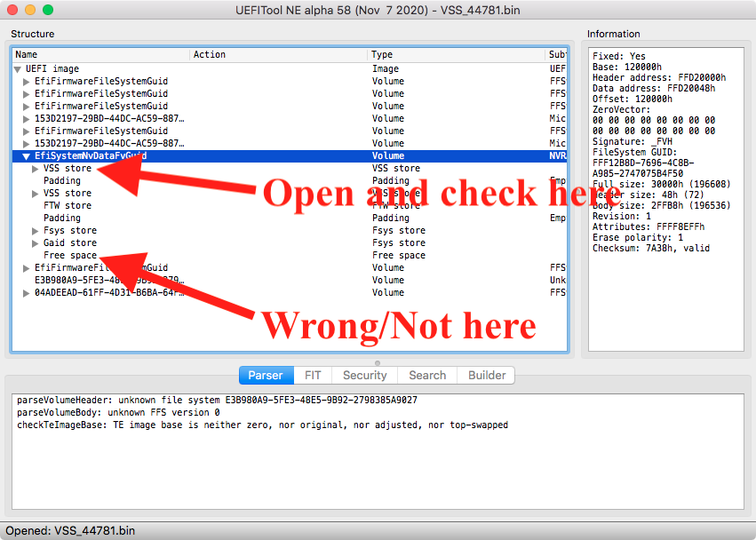The width and height of the screenshot is (756, 540).
Task: Click 'Fixed: Yes' in Information panel
Action: tap(618, 56)
